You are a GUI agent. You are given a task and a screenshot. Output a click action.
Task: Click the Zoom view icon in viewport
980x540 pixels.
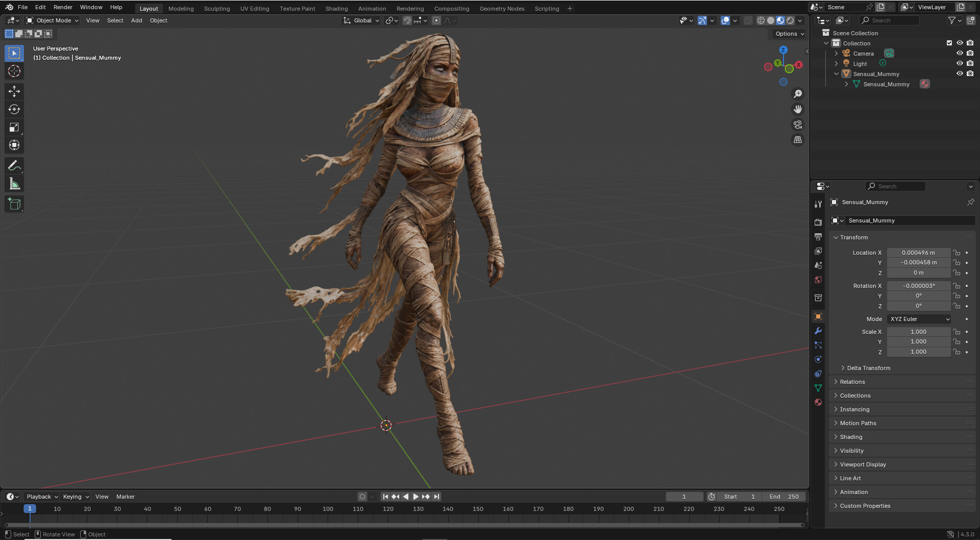pos(797,94)
